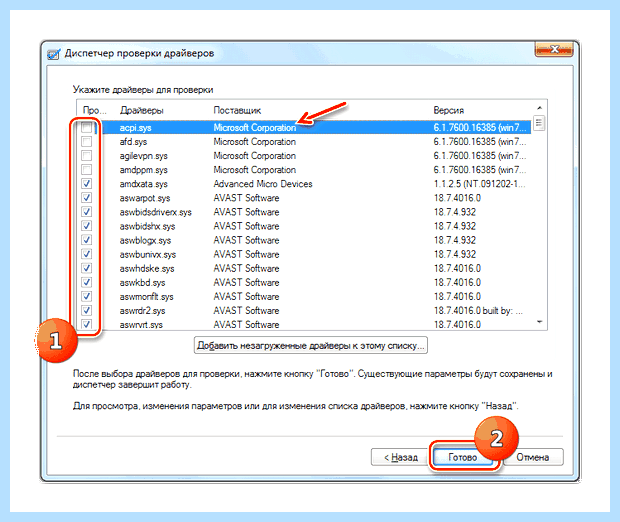
Task: Click the Отмена button
Action: [533, 458]
